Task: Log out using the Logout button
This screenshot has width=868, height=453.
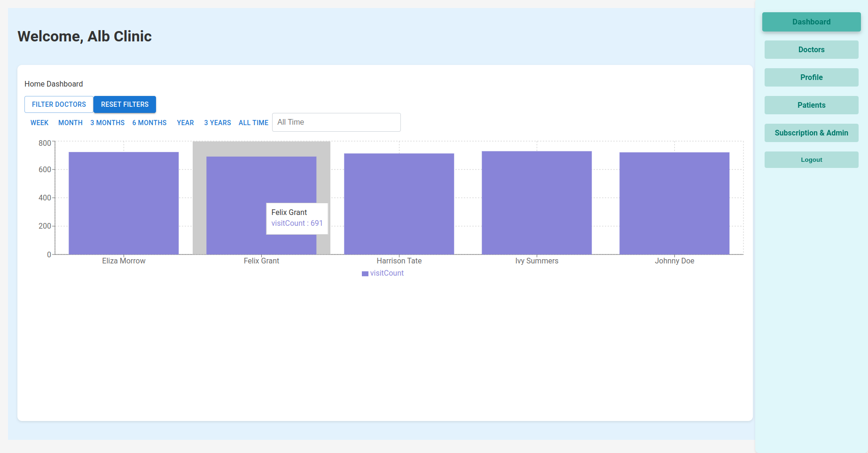Action: pos(811,159)
